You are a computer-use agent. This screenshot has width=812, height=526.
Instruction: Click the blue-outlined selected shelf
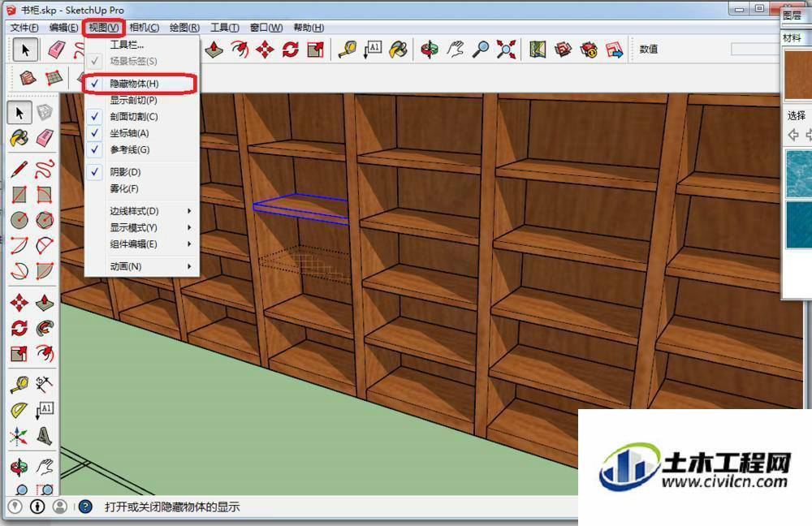pyautogui.click(x=302, y=208)
